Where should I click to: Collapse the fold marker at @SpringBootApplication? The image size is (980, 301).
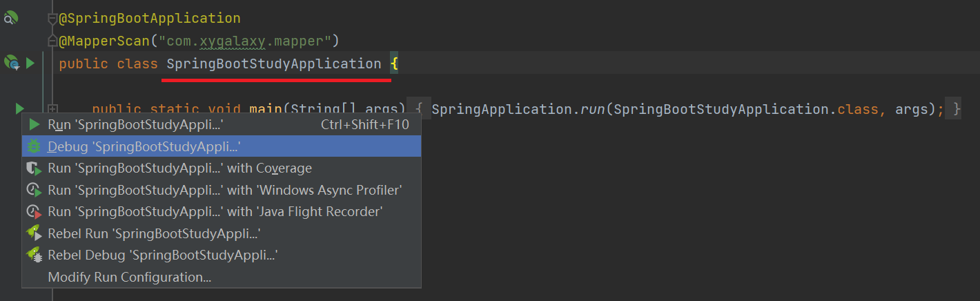point(52,19)
